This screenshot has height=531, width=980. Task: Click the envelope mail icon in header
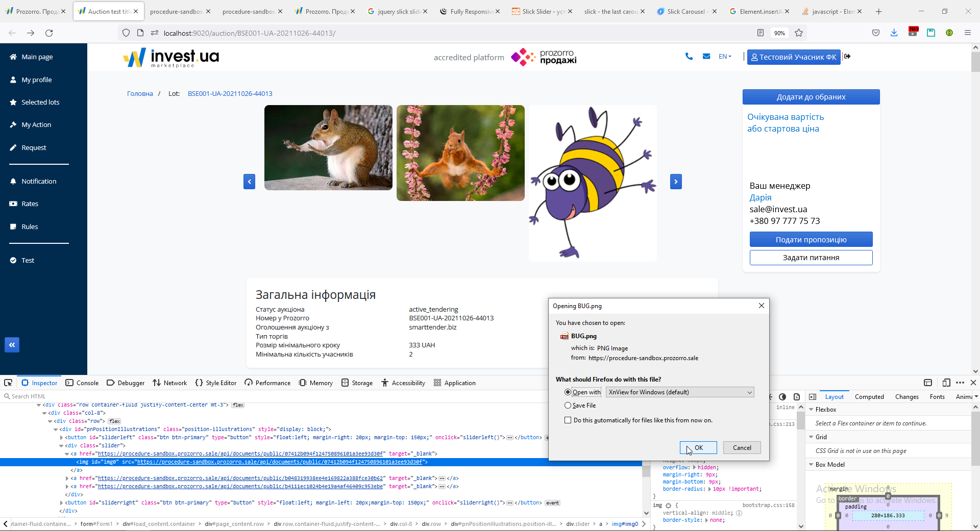pyautogui.click(x=706, y=57)
